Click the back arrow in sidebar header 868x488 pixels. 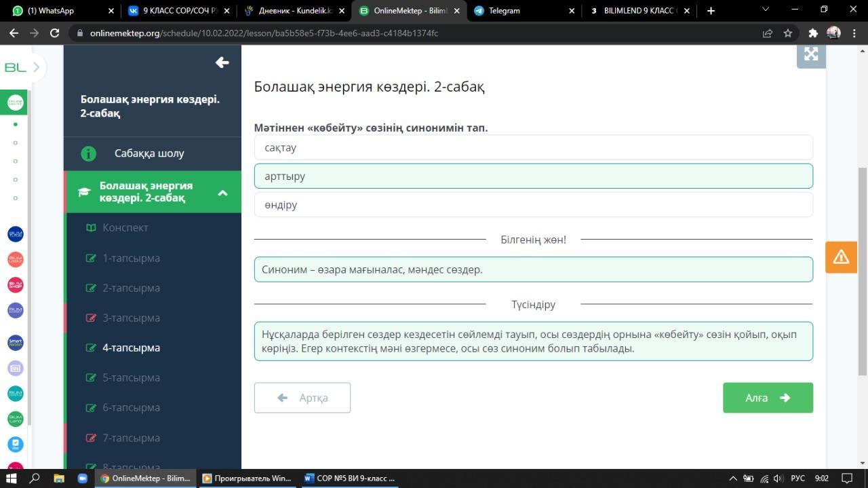pos(222,62)
